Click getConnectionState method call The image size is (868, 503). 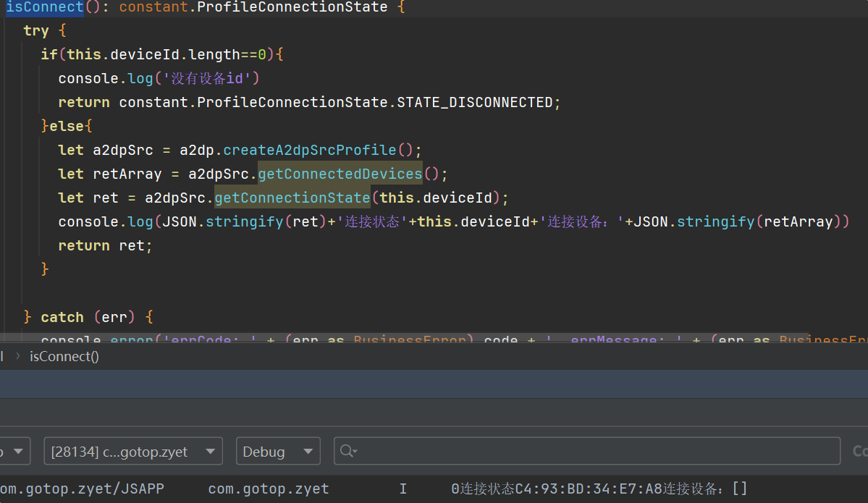(x=292, y=198)
